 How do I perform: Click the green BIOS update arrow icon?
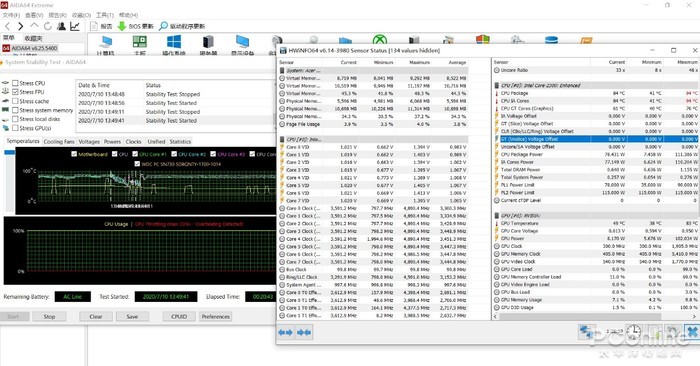(x=121, y=26)
